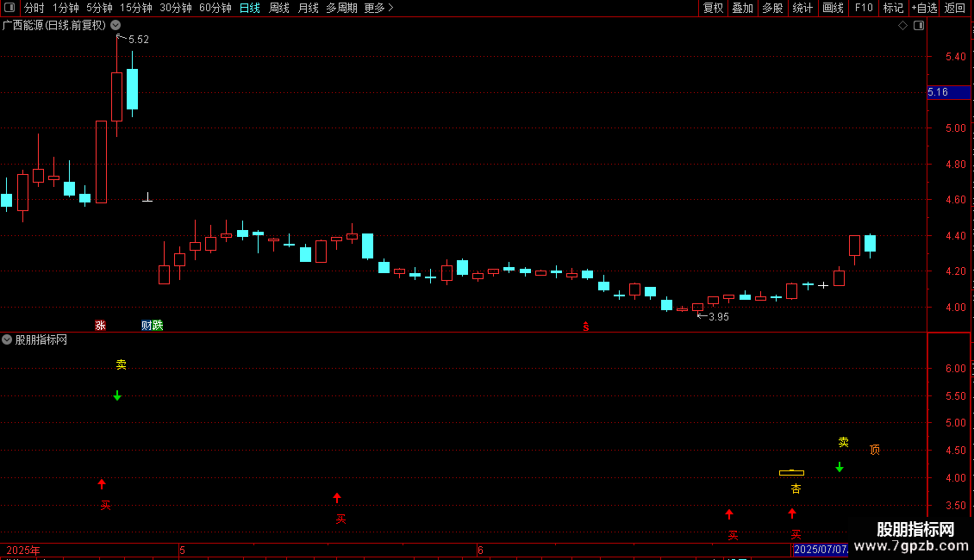The width and height of the screenshot is (974, 560).
Task: Click the yellow 顶 top signal
Action: coord(875,450)
